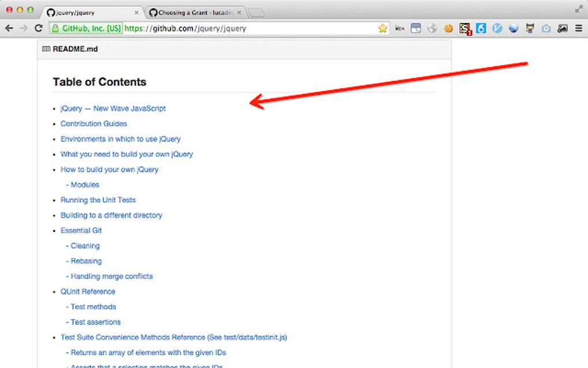The height and width of the screenshot is (368, 588).
Task: Click the QUnit Reference link
Action: (88, 291)
